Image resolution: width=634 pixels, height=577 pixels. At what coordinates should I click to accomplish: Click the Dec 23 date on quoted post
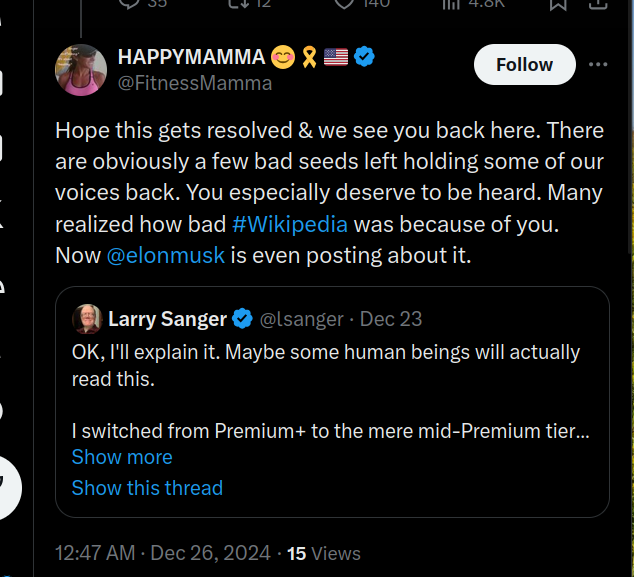coord(391,319)
